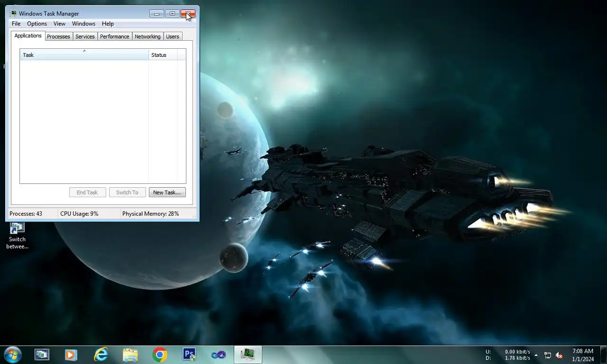The height and width of the screenshot is (364, 607).
Task: Close the Windows Task Manager window
Action: 188,14
